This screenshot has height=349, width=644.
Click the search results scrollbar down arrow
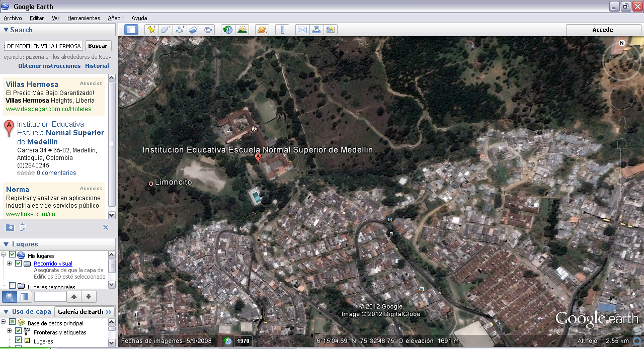click(x=112, y=215)
